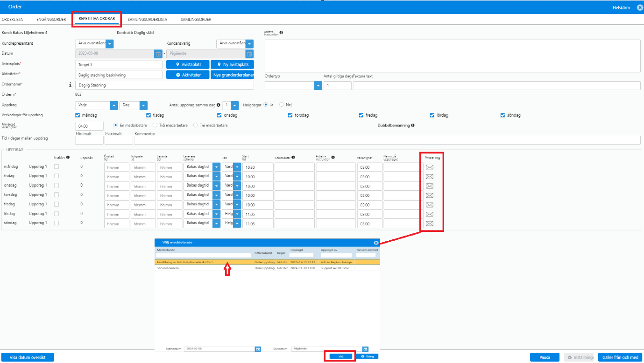This screenshot has height=363, width=644.
Task: Click the Pausa button
Action: click(x=545, y=357)
